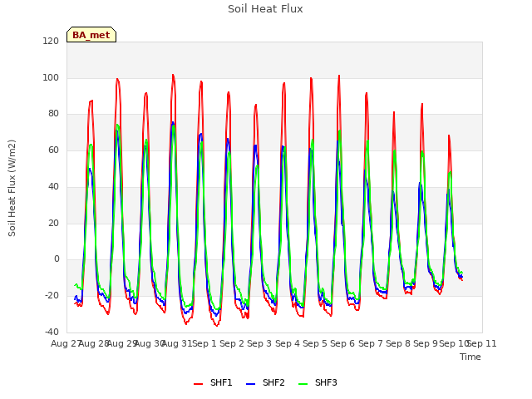Click the green SHF3 legend line swatch
This screenshot has width=532, height=399.
pyautogui.click(x=303, y=384)
